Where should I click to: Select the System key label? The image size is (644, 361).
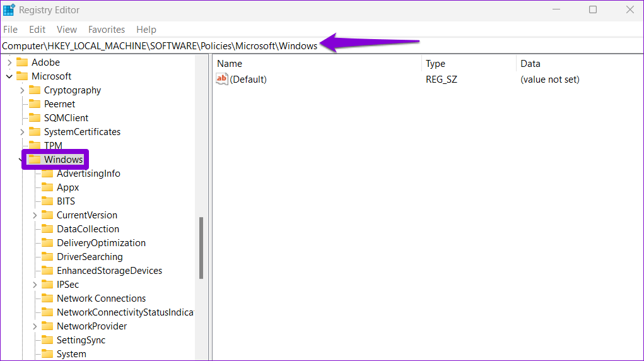pyautogui.click(x=71, y=354)
